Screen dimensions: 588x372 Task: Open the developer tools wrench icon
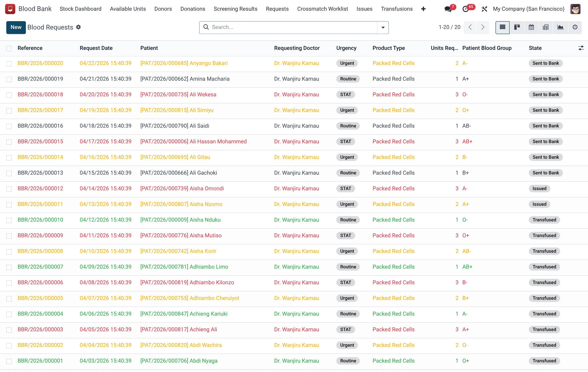pyautogui.click(x=484, y=9)
